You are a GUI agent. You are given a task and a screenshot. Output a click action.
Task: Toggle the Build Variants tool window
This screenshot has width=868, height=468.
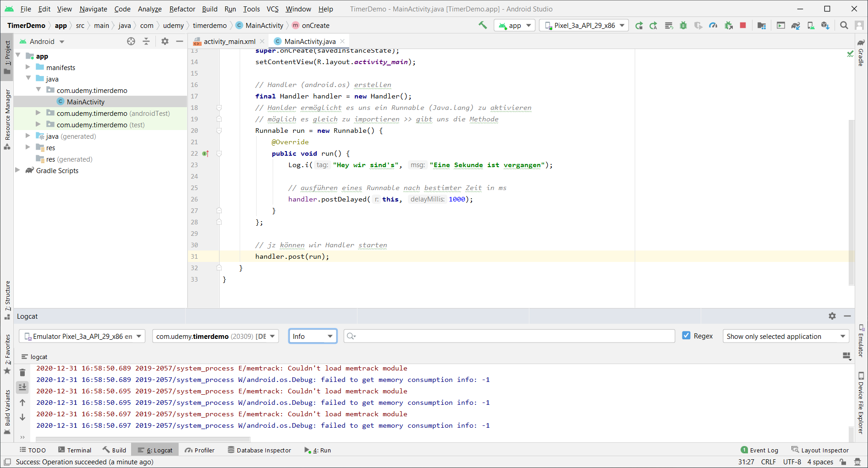[7, 411]
